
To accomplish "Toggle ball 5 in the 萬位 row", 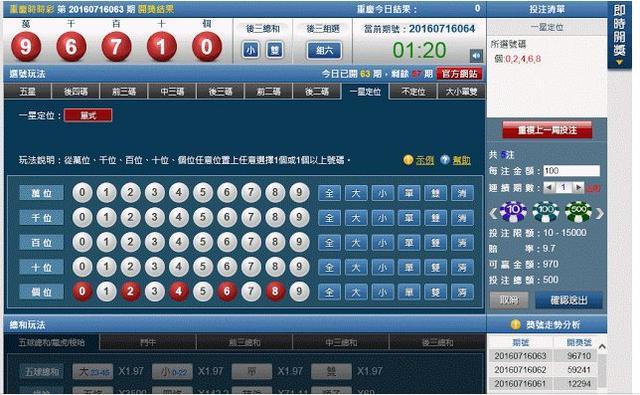I will tap(203, 193).
